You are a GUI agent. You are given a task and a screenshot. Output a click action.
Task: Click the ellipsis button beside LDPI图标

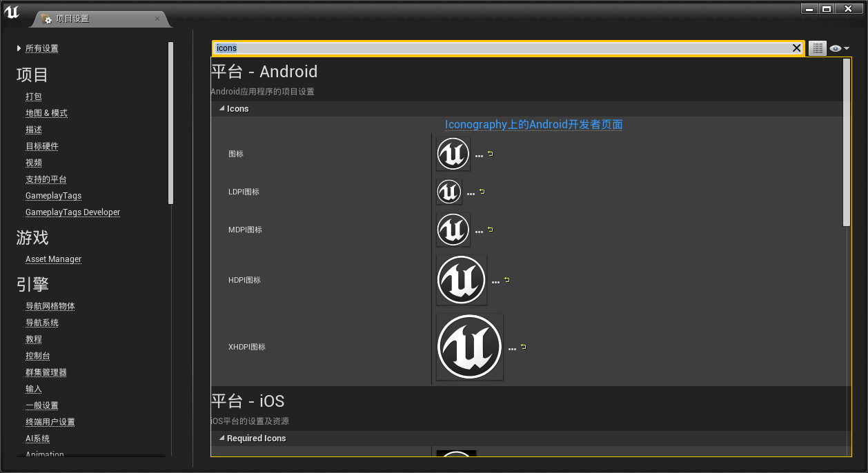[471, 194]
